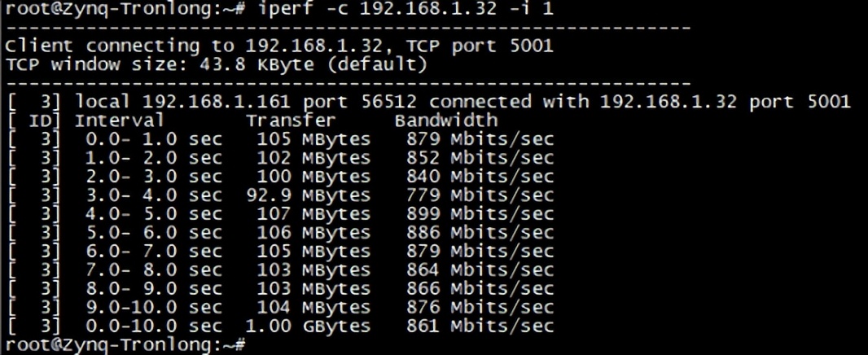This screenshot has width=868, height=355.
Task: Click the 861 Mbits/sec average bandwidth
Action: coord(480,326)
